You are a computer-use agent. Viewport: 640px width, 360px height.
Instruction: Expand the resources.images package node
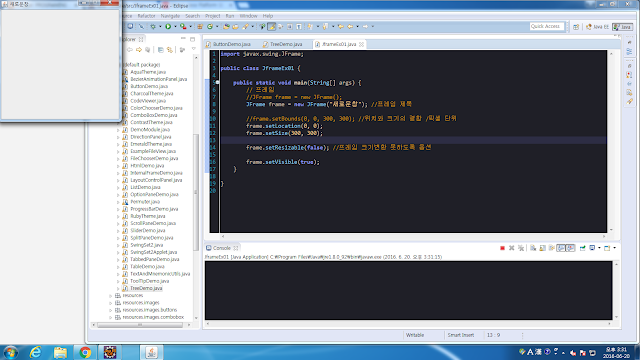(111, 303)
